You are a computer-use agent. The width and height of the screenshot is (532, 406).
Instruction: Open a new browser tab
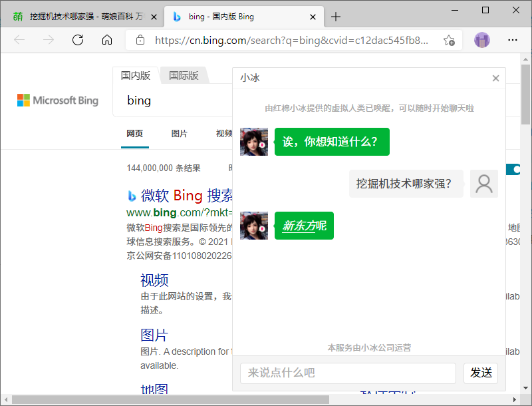336,17
